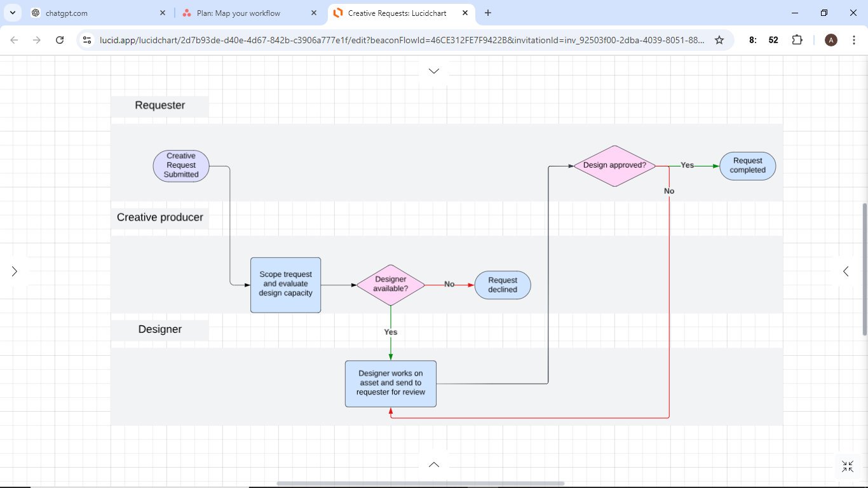Exit full screen with the collapse icon
This screenshot has width=868, height=488.
point(848,466)
